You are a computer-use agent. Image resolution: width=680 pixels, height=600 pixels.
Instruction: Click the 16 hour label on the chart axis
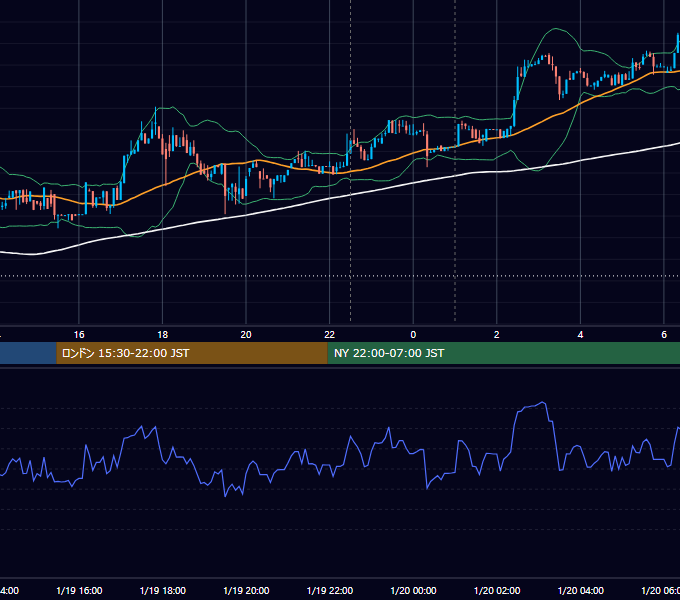[79, 335]
